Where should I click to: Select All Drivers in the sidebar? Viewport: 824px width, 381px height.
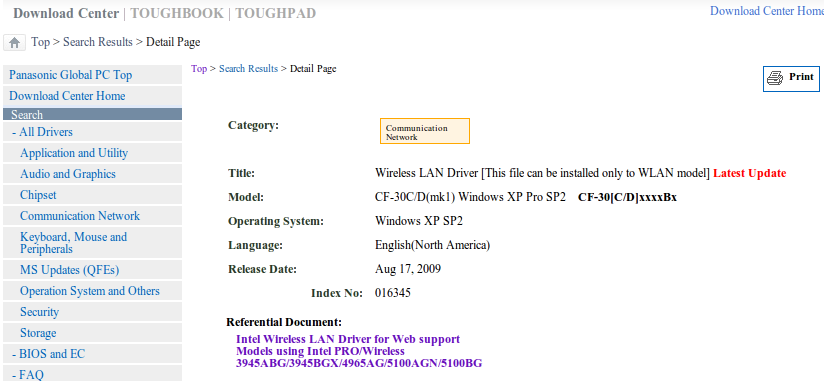click(x=92, y=132)
